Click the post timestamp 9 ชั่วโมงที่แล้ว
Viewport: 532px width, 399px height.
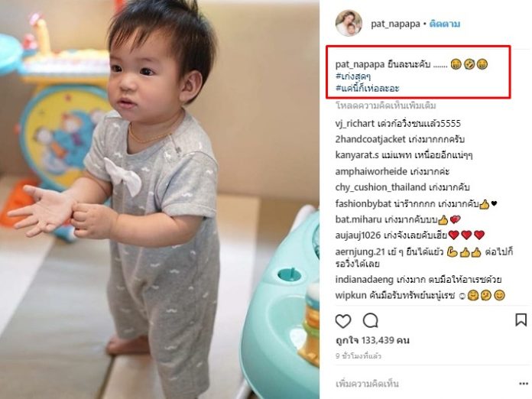(358, 356)
